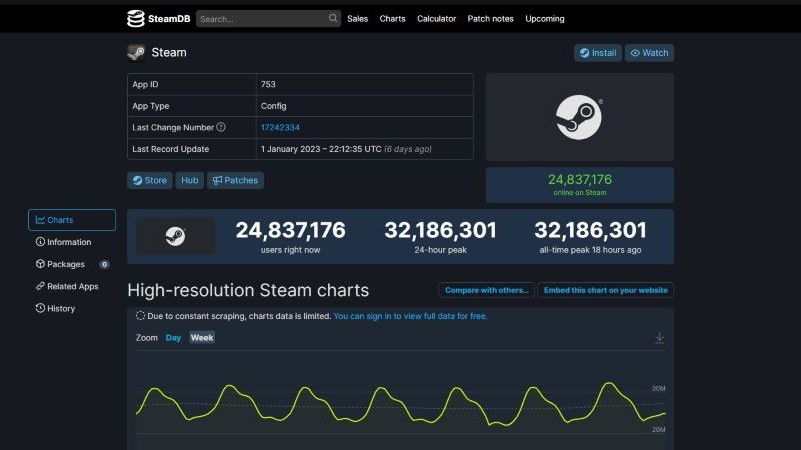The width and height of the screenshot is (801, 450).
Task: Click Embed this chart on your website
Action: click(605, 290)
